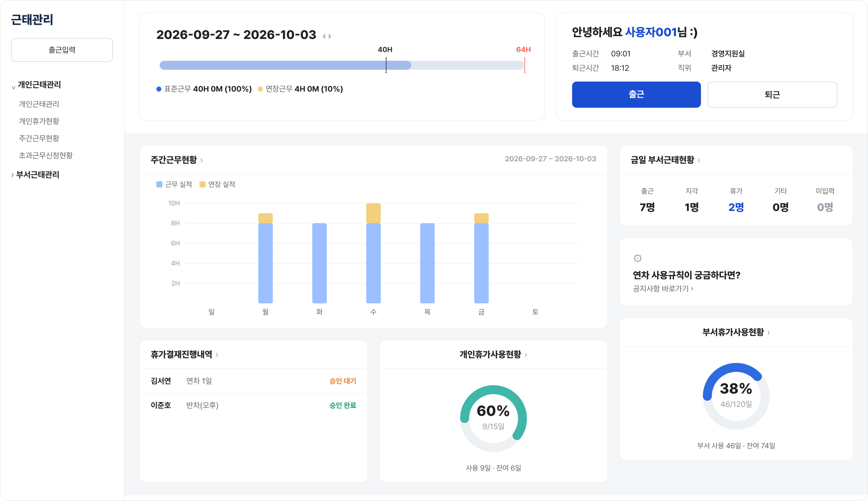Click the chevron beside 주간근무현황 title

click(x=201, y=160)
